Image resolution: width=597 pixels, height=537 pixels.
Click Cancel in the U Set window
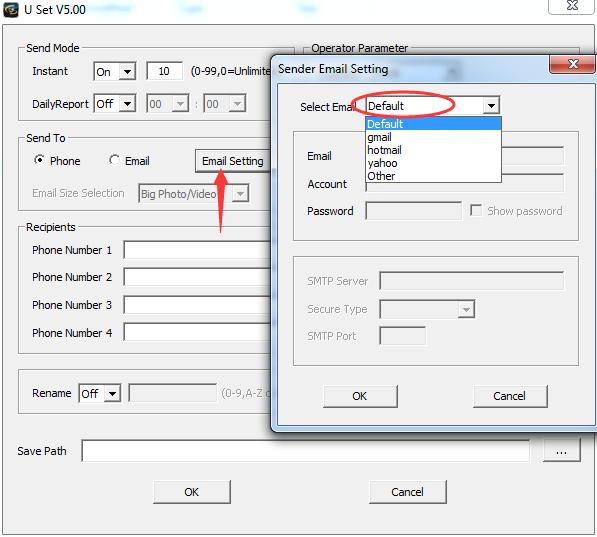coord(407,492)
